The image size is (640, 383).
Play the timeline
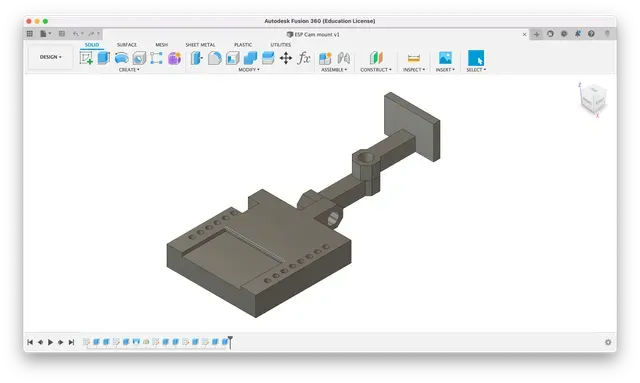50,342
